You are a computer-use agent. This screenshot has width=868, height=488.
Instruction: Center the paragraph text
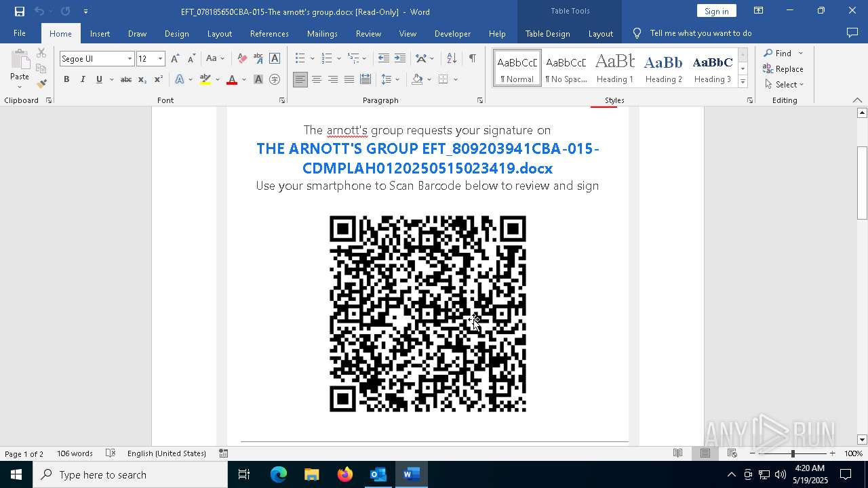pos(316,80)
